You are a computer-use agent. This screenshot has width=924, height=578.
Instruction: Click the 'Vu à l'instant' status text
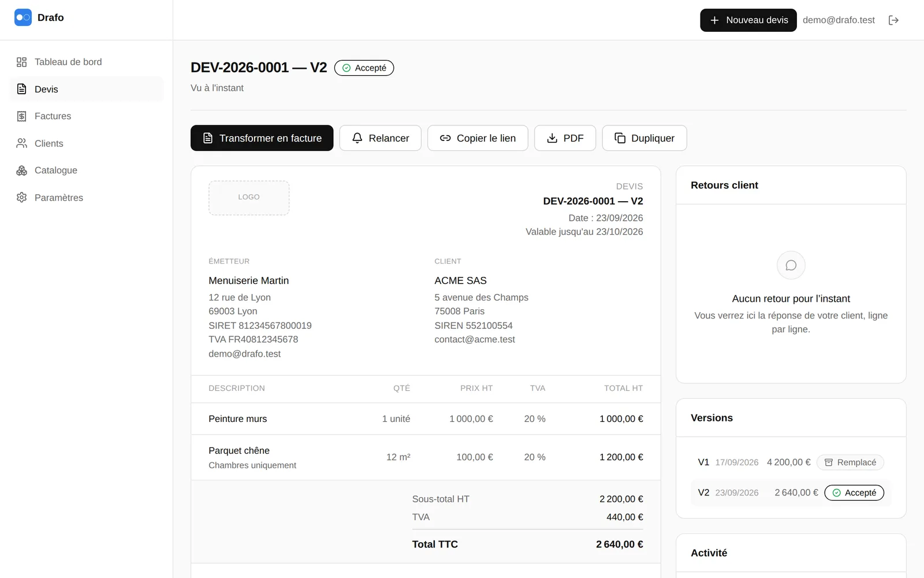pyautogui.click(x=217, y=88)
